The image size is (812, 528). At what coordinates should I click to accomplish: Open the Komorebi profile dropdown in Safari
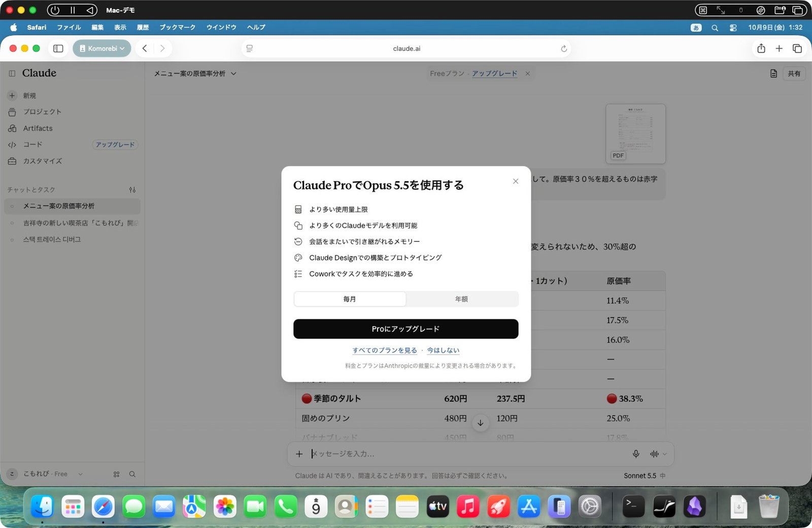point(102,48)
